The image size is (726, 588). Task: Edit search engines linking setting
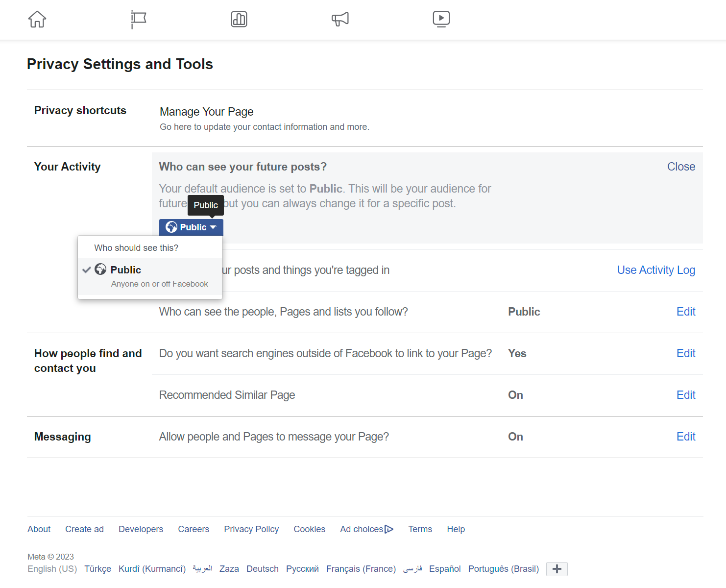click(x=686, y=353)
